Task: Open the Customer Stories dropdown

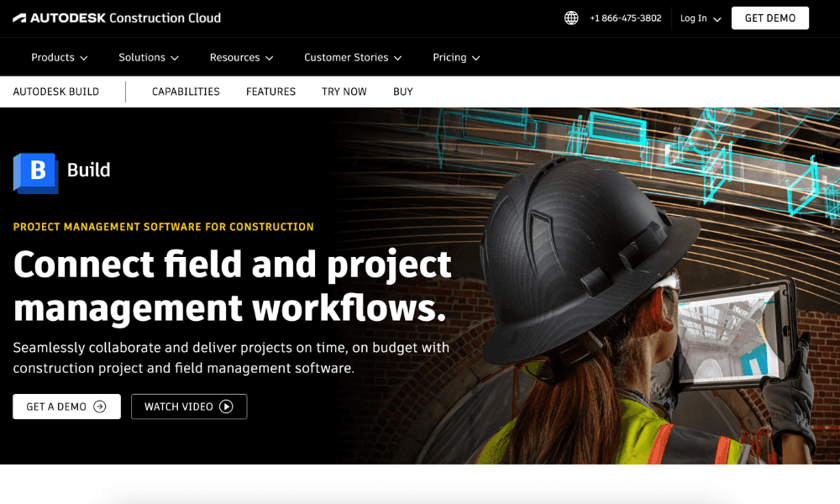Action: coord(353,57)
